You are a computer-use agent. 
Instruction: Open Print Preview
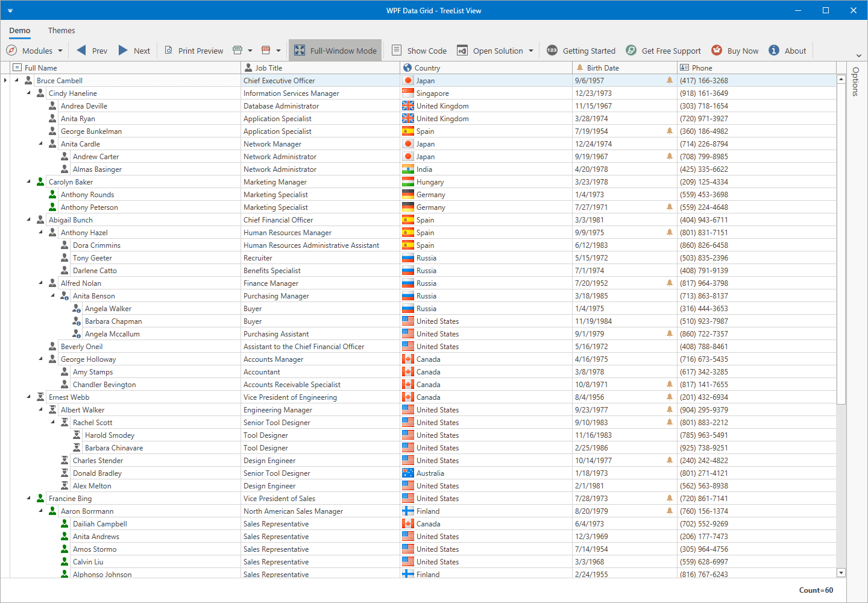pos(194,51)
